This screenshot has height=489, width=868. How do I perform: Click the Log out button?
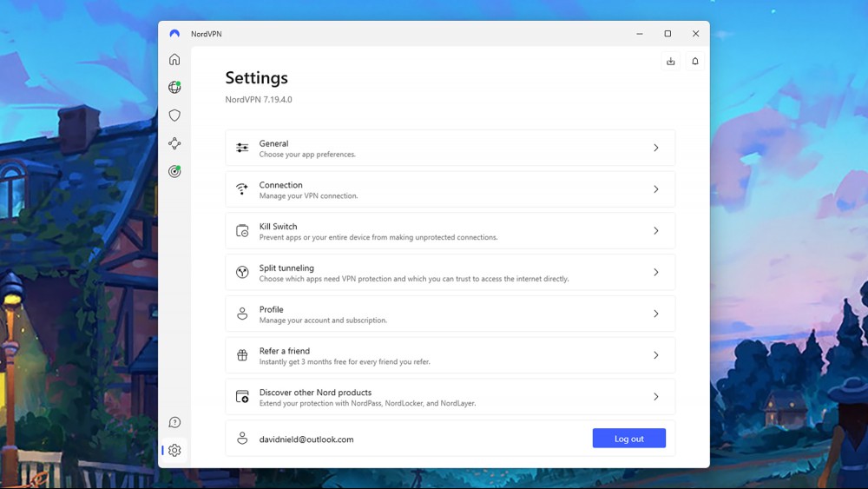tap(628, 438)
